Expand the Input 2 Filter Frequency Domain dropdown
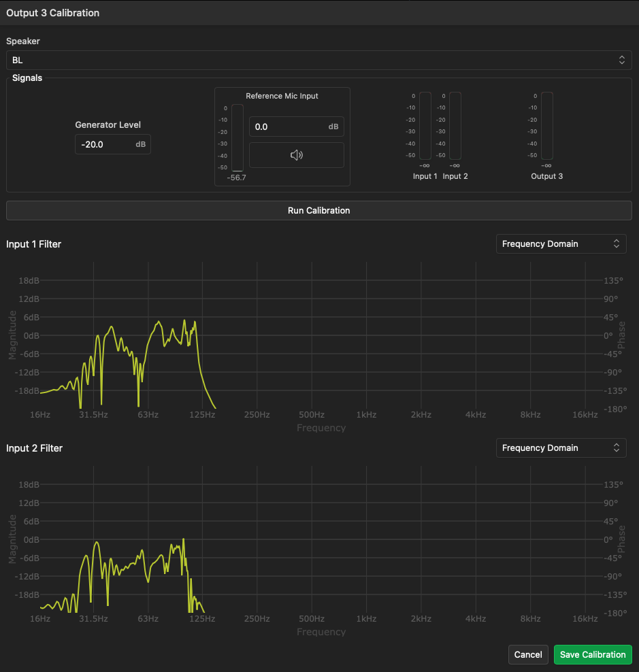This screenshot has width=639, height=672. (561, 448)
